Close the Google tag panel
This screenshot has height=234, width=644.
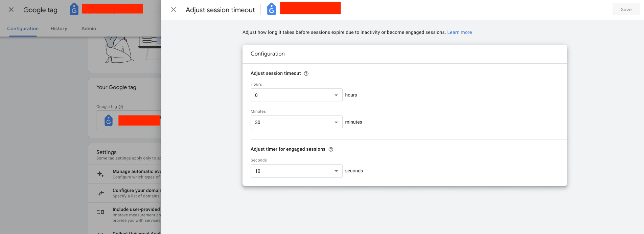pyautogui.click(x=11, y=10)
